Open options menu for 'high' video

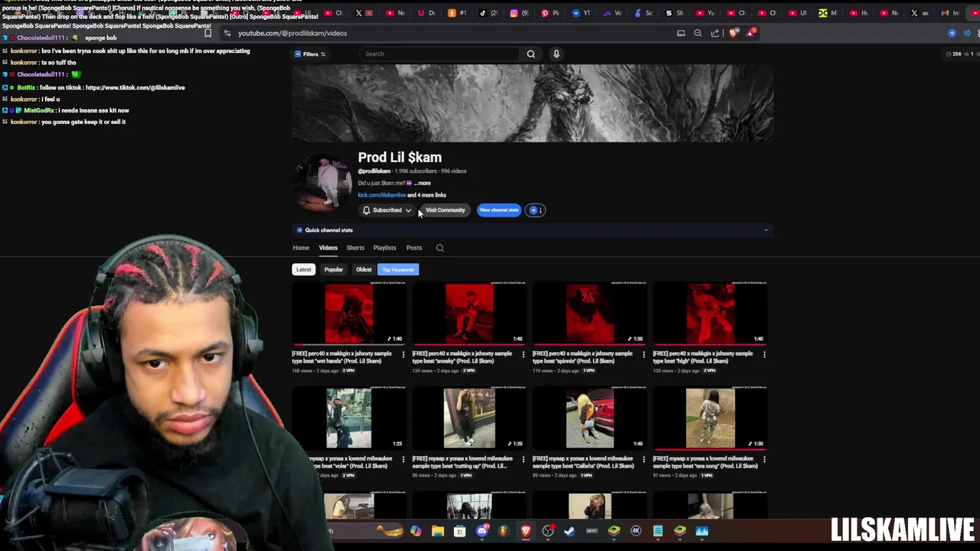point(764,354)
